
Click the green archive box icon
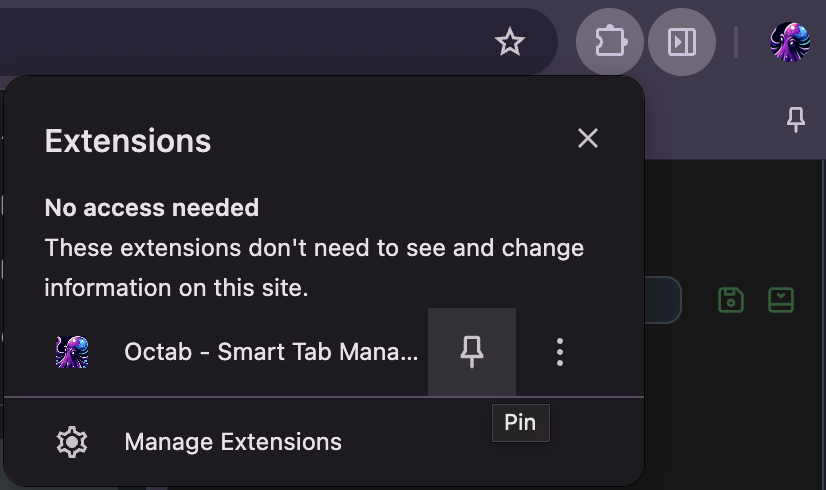coord(781,299)
